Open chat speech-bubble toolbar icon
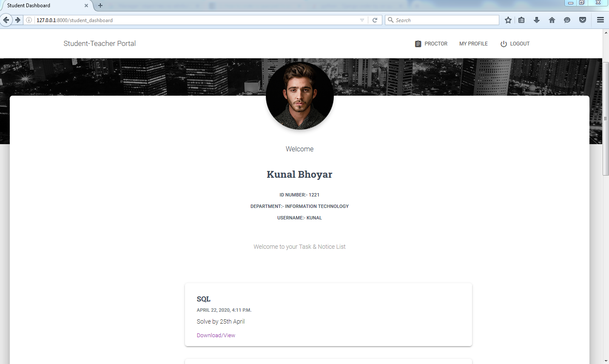 [567, 20]
